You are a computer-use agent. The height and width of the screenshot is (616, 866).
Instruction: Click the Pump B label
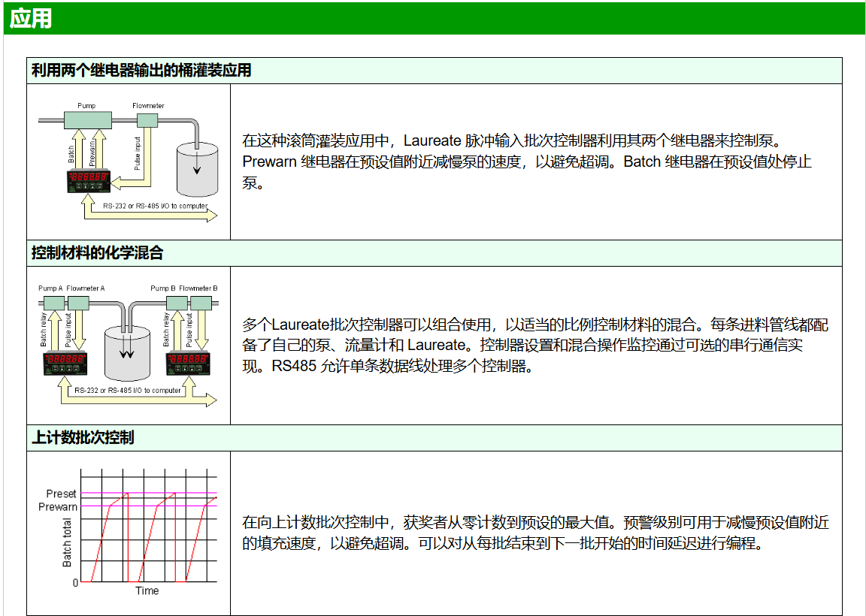163,288
